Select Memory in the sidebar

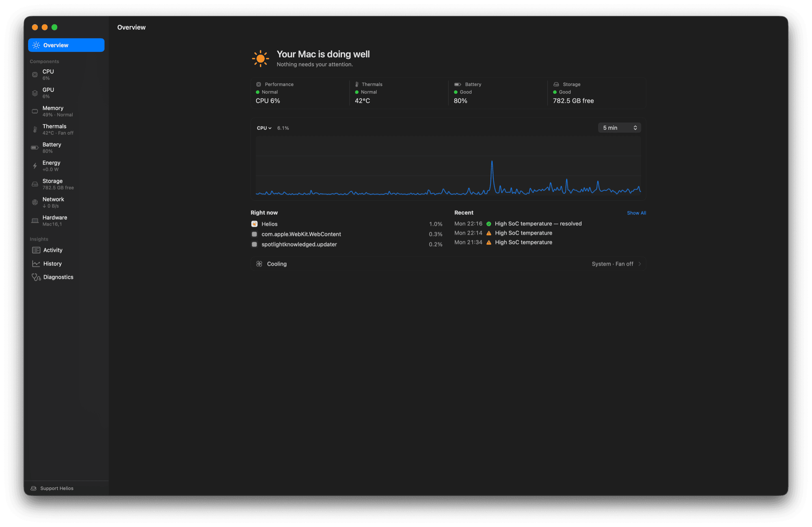66,111
